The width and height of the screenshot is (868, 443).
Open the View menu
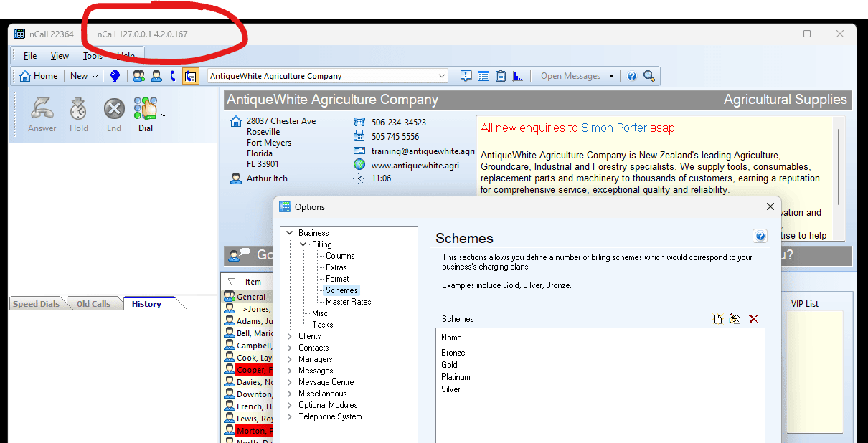pos(60,56)
